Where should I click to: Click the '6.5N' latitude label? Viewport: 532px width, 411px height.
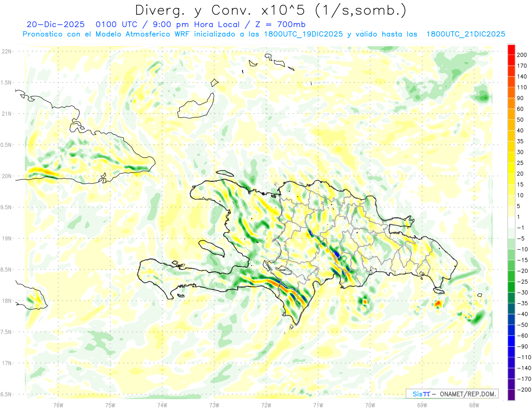point(6,394)
